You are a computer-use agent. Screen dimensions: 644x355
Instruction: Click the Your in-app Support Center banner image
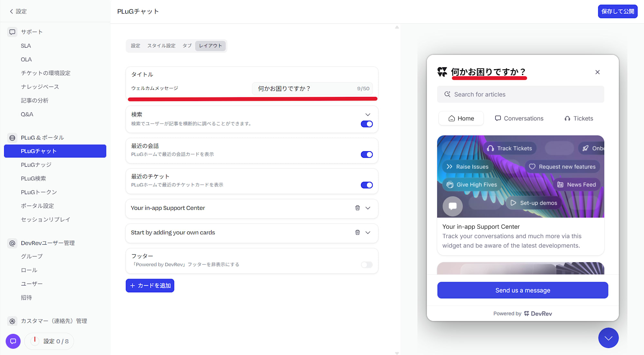pyautogui.click(x=520, y=176)
